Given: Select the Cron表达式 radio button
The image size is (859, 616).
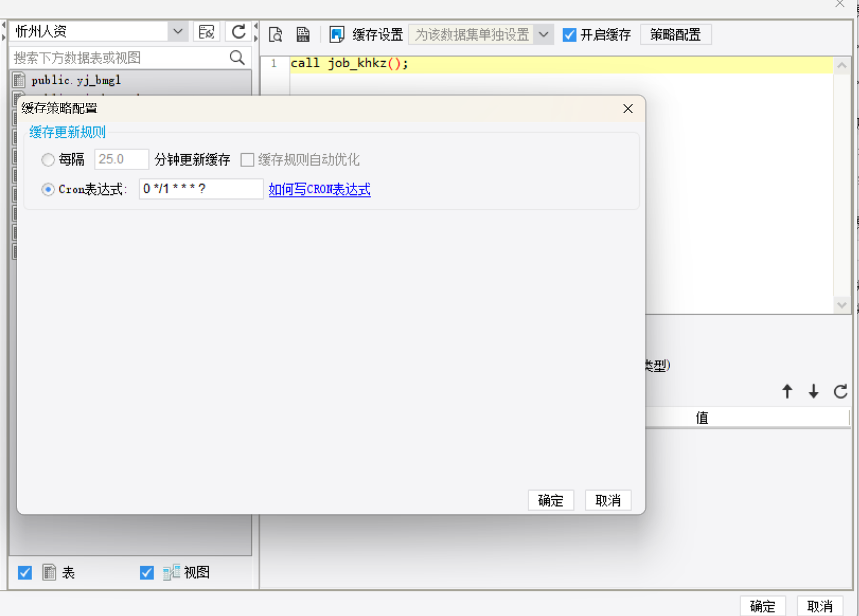Looking at the screenshot, I should click(x=48, y=189).
